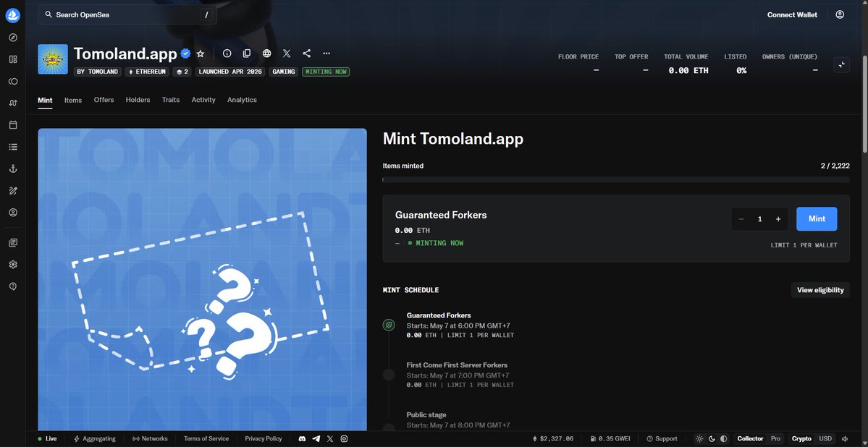Open the Profile person icon in sidebar

pos(13,213)
